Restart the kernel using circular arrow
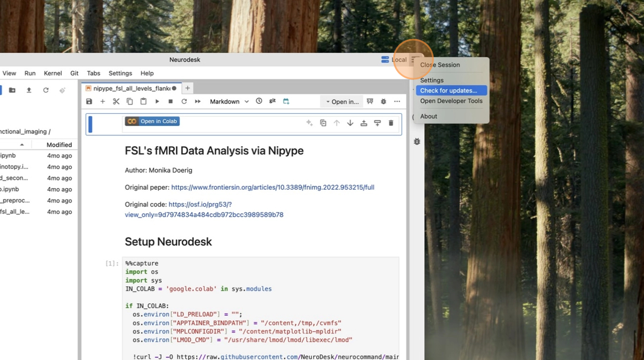This screenshot has width=644, height=360. coord(184,102)
